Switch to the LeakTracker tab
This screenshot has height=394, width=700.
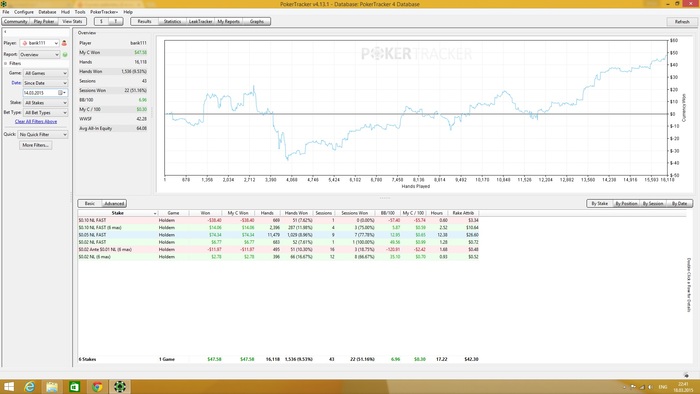[200, 21]
